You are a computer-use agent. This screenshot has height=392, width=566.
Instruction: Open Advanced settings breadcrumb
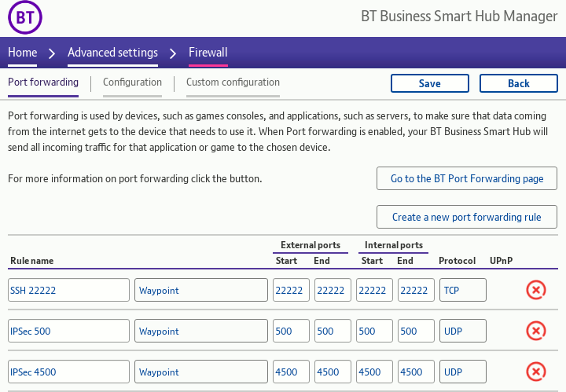(112, 53)
